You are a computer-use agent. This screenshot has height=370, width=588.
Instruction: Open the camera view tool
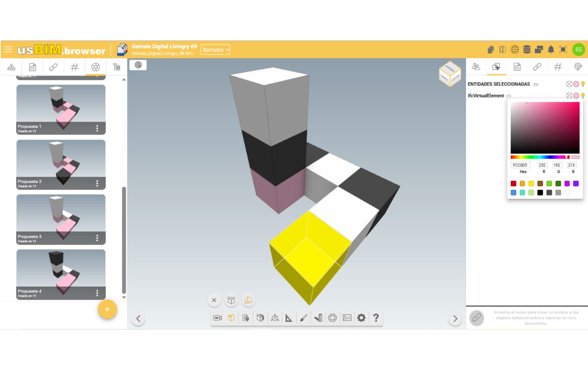(x=217, y=318)
